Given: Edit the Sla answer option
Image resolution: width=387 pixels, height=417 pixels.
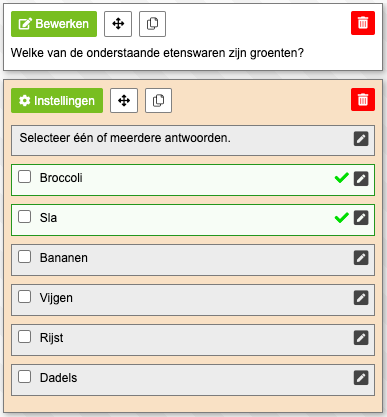Looking at the screenshot, I should [361, 218].
